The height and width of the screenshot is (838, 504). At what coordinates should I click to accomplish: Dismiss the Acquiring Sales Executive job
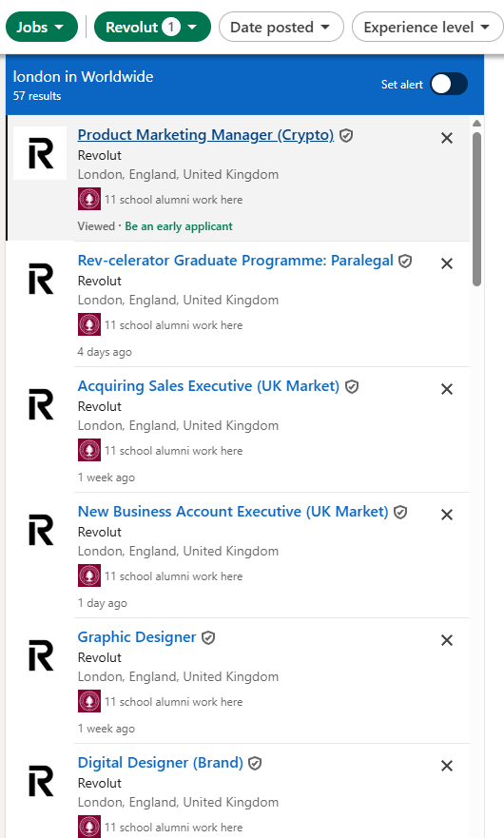[x=447, y=389]
